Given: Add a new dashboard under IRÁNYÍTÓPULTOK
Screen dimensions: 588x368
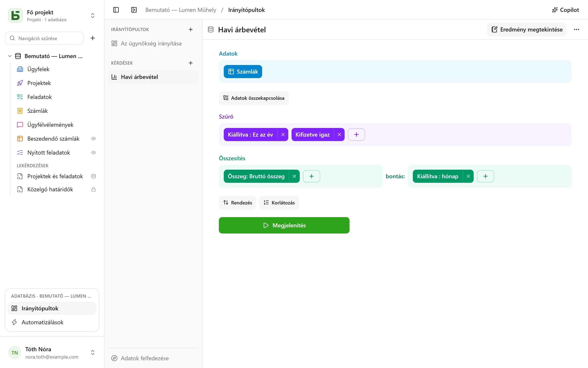Looking at the screenshot, I should coord(191,29).
